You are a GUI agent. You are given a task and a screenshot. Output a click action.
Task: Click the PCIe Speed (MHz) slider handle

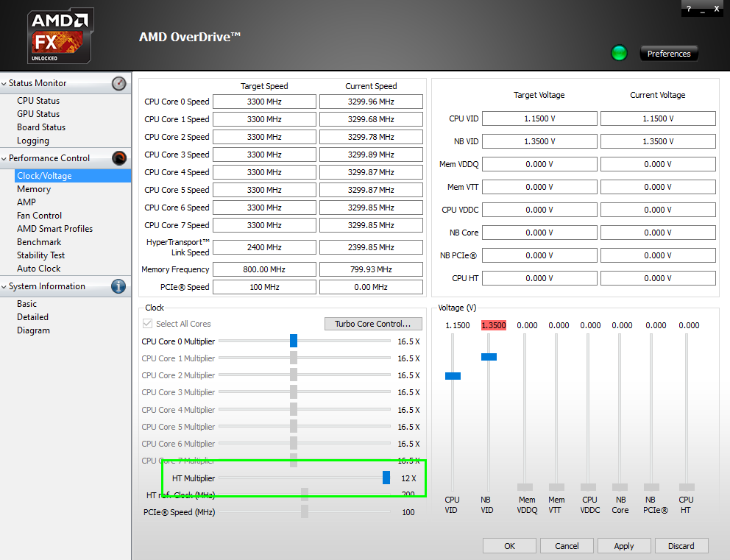click(x=305, y=511)
